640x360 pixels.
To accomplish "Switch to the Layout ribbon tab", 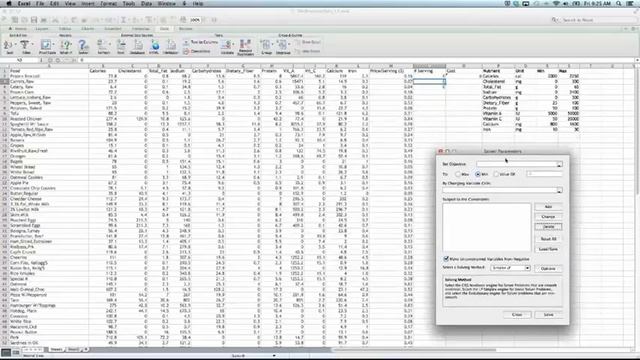I will click(42, 29).
